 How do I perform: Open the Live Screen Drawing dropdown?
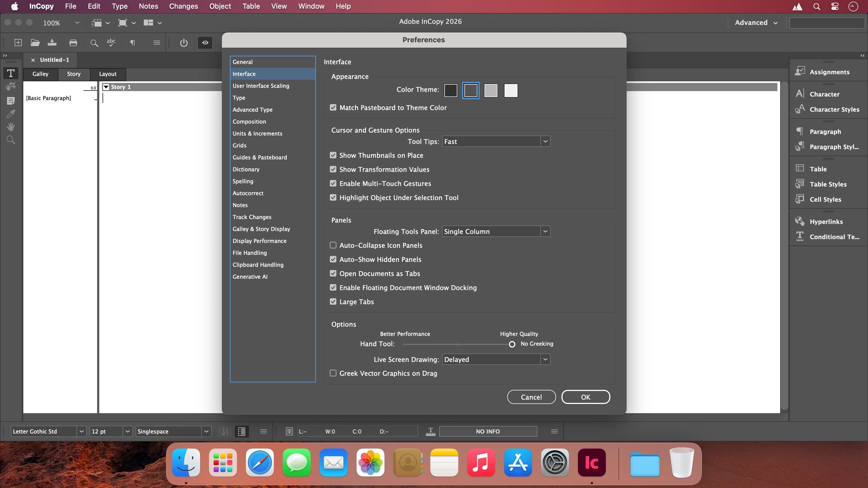coord(496,359)
